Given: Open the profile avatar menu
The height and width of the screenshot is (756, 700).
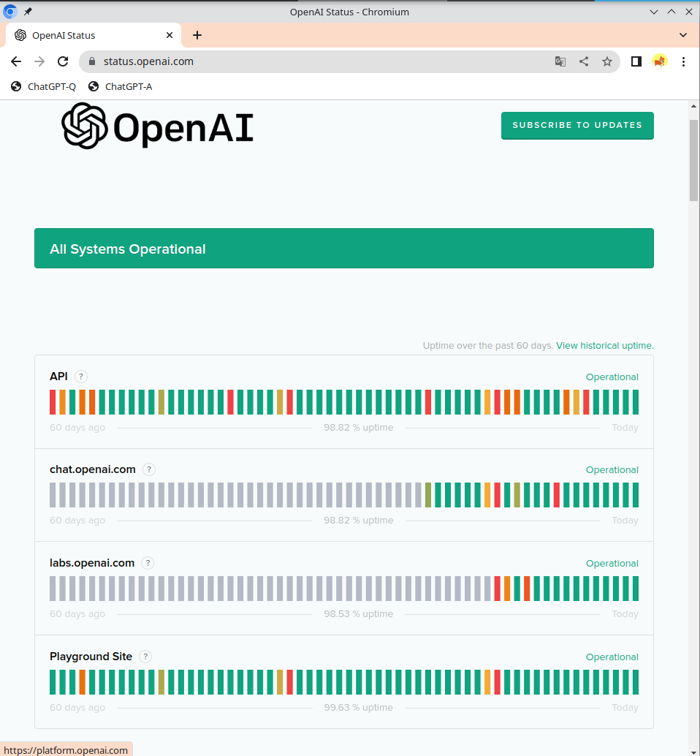Looking at the screenshot, I should (659, 61).
